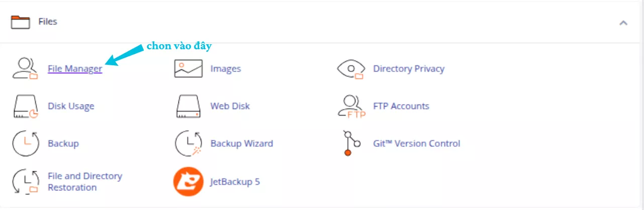
Task: Click the Git Version Control icon
Action: [351, 144]
